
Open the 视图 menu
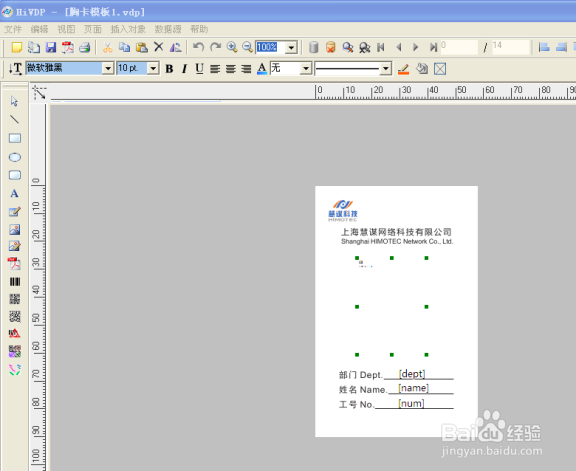[x=66, y=29]
